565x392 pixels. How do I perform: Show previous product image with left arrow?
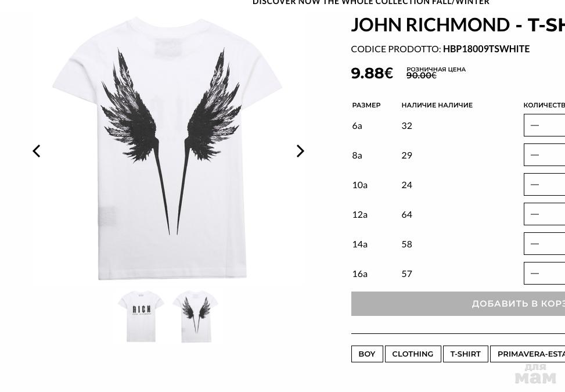pos(37,151)
